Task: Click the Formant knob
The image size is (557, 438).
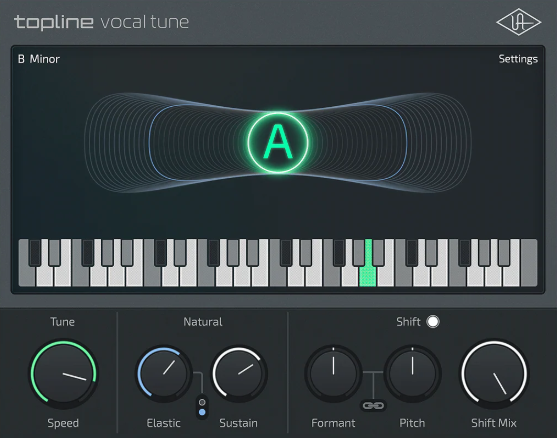Action: (x=333, y=373)
